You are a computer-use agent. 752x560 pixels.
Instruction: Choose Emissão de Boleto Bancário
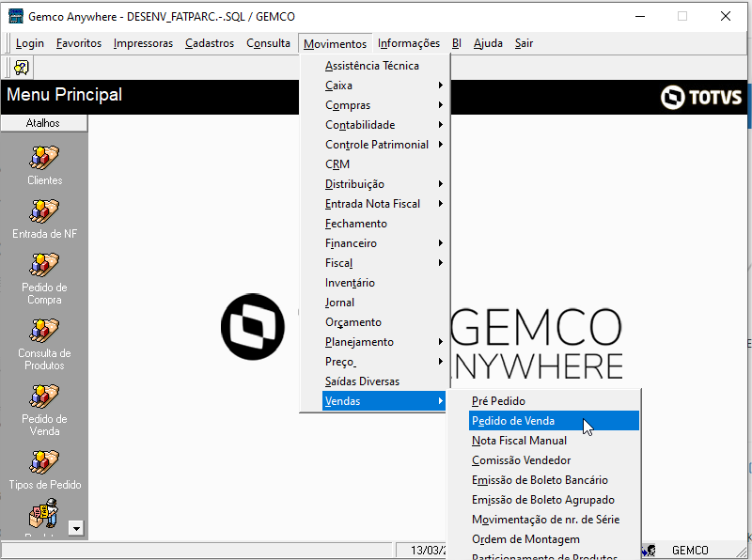[x=554, y=480]
